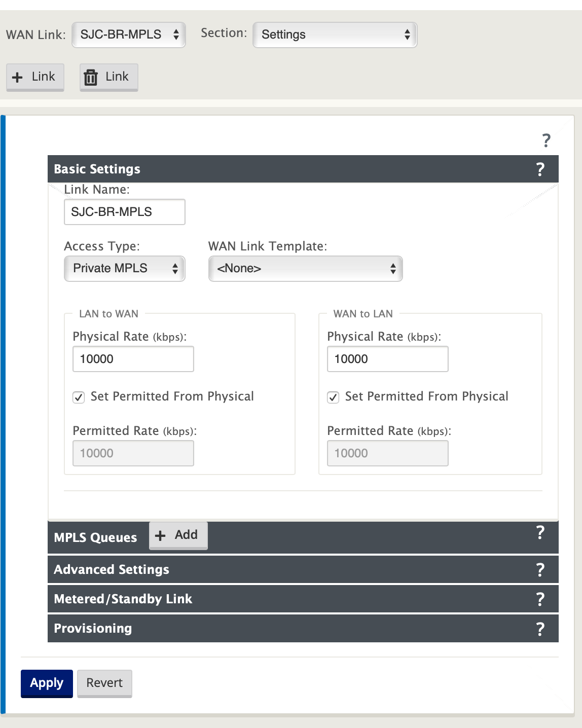
Task: Open the Access Type dropdown Private MPLS
Action: [x=125, y=269]
